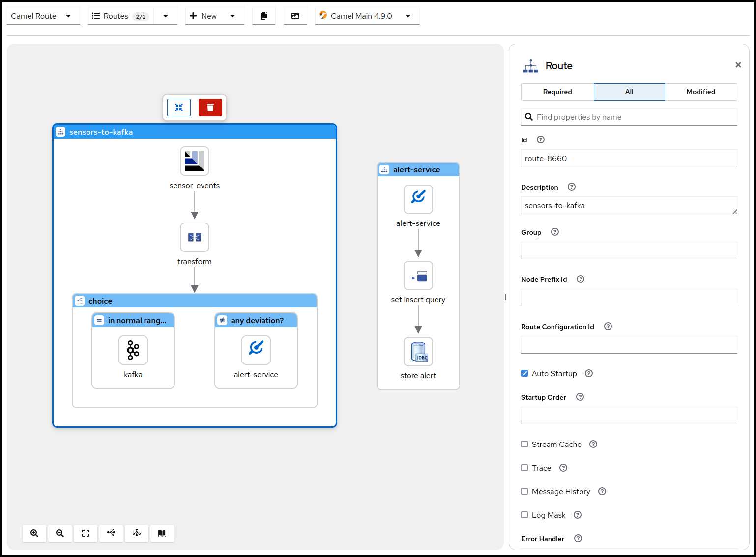Zoom in on the canvas
The image size is (756, 557).
pos(34,533)
